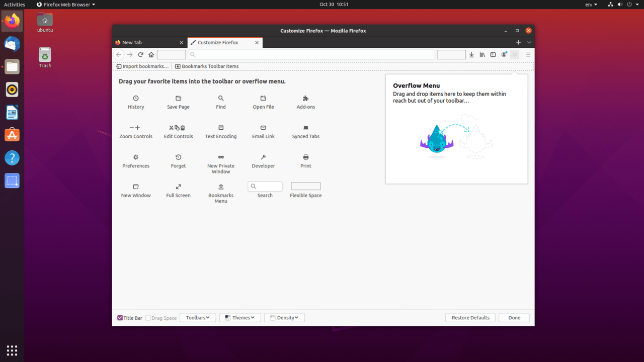
Task: Open the Density dropdown
Action: (x=284, y=318)
